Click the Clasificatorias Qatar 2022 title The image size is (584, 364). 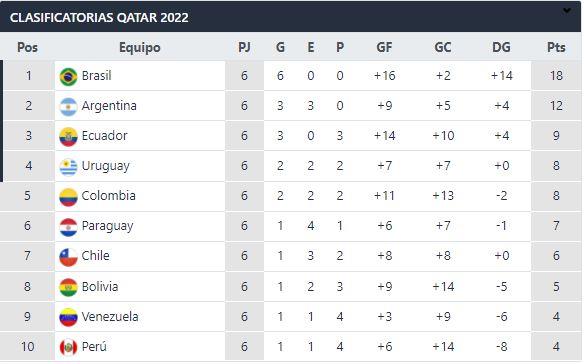pos(99,18)
